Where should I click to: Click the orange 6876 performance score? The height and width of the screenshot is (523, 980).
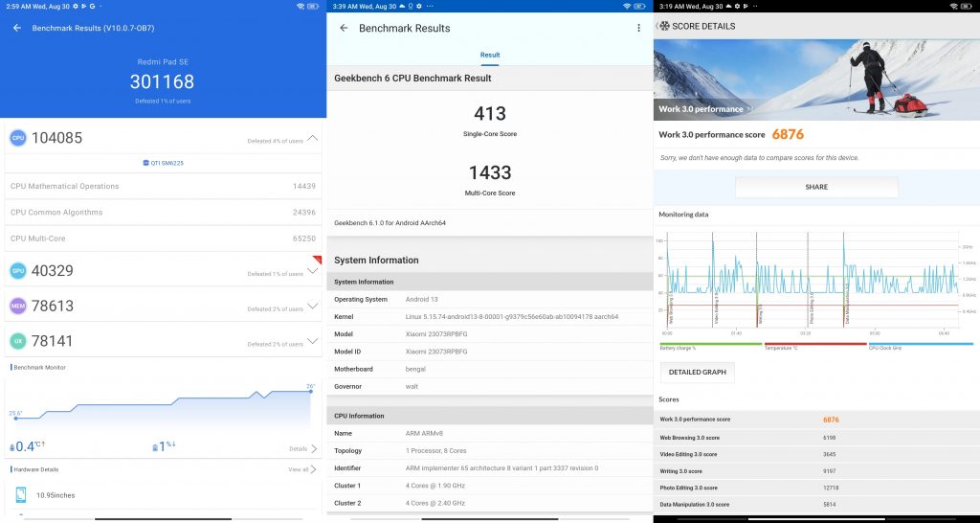click(788, 134)
